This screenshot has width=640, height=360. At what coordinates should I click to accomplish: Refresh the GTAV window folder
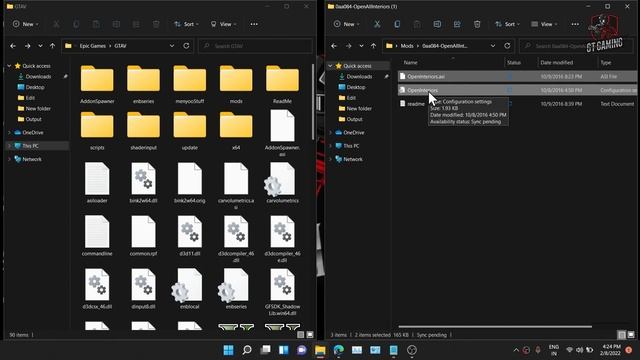tap(186, 46)
